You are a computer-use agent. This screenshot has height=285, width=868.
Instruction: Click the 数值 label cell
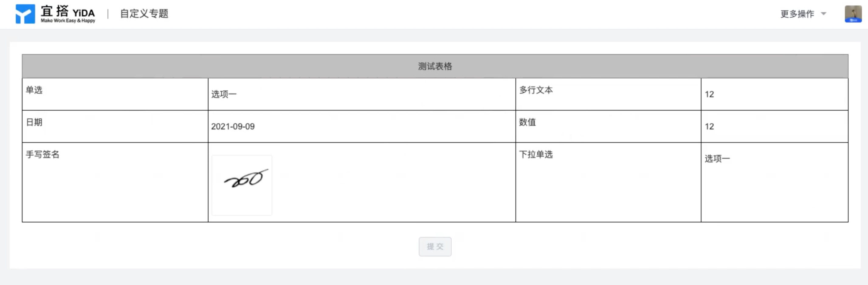[x=608, y=126]
